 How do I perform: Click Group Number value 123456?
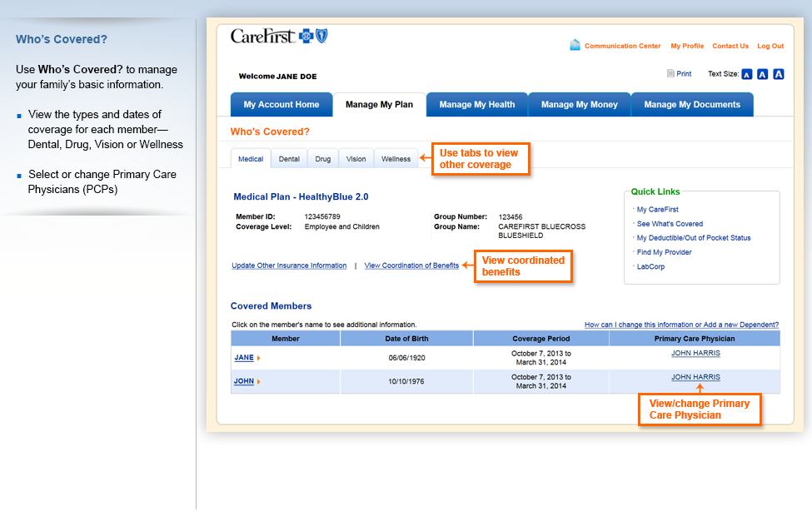coord(510,217)
